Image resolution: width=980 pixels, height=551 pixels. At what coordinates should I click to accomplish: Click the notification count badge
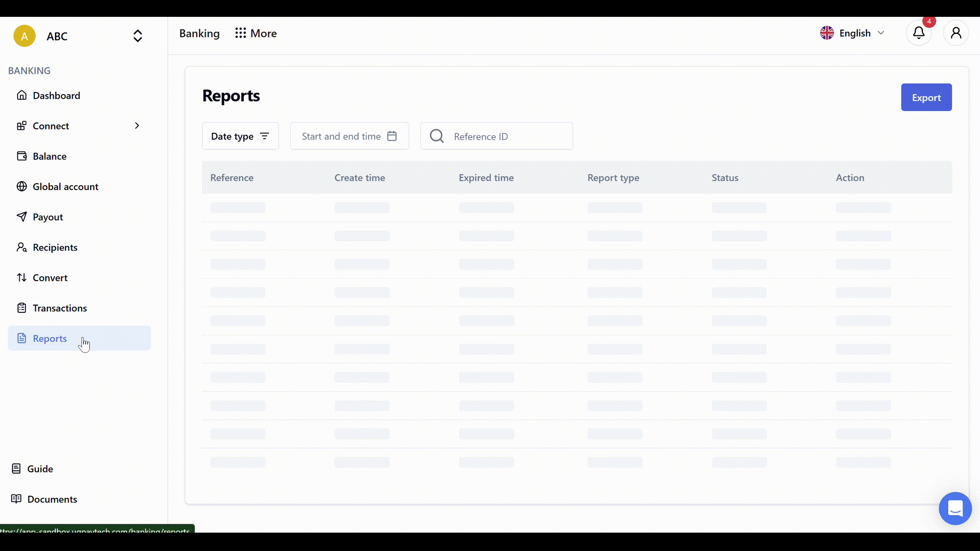[929, 21]
